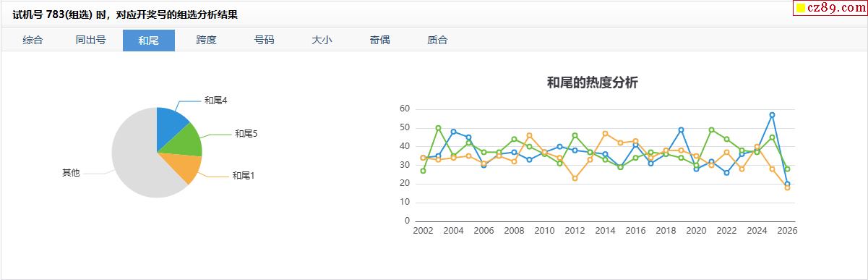
Task: Click the blue 和尾4 pie slice
Action: (171, 127)
